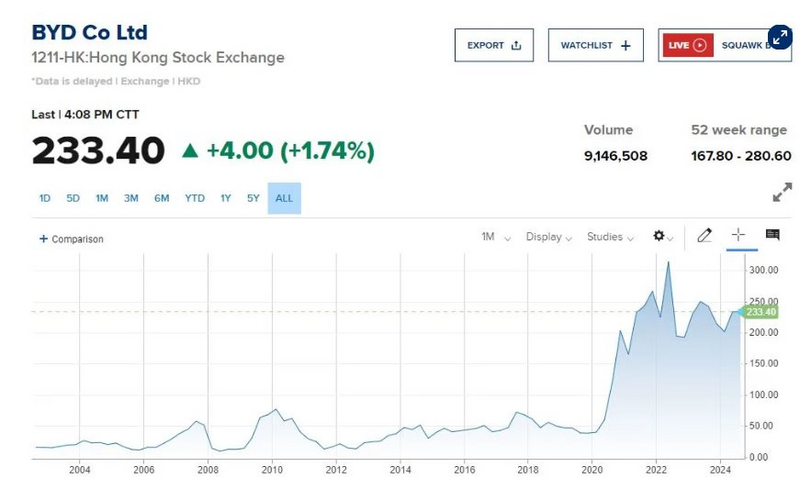
Task: Click the Data is delayed notice
Action: pos(116,81)
